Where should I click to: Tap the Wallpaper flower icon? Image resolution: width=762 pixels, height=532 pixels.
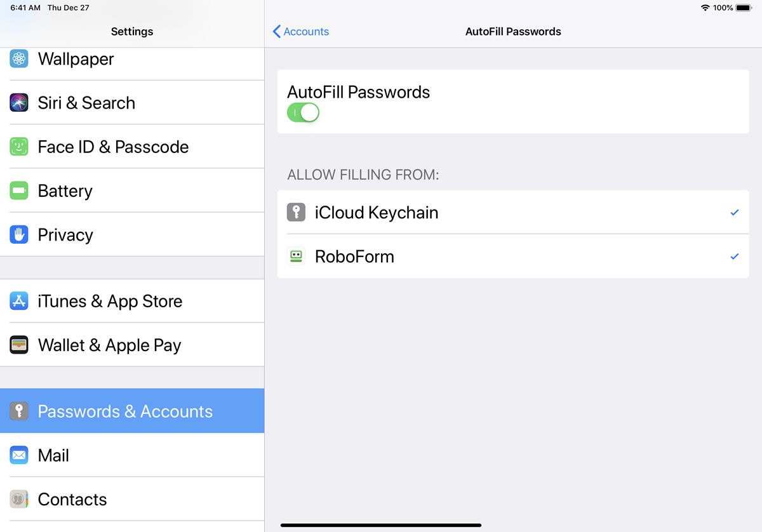(x=19, y=59)
